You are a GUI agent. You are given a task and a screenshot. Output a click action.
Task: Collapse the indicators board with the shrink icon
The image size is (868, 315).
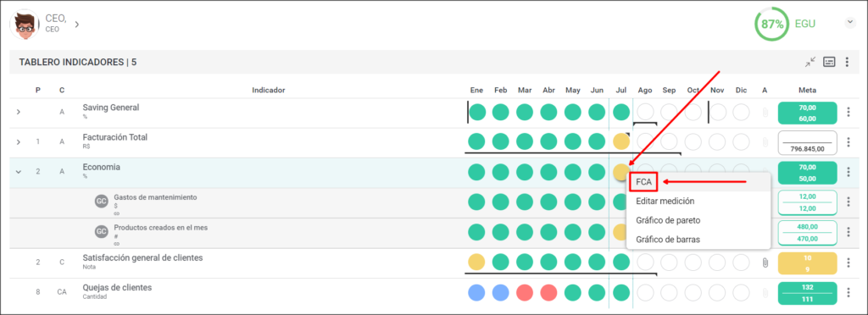[810, 62]
